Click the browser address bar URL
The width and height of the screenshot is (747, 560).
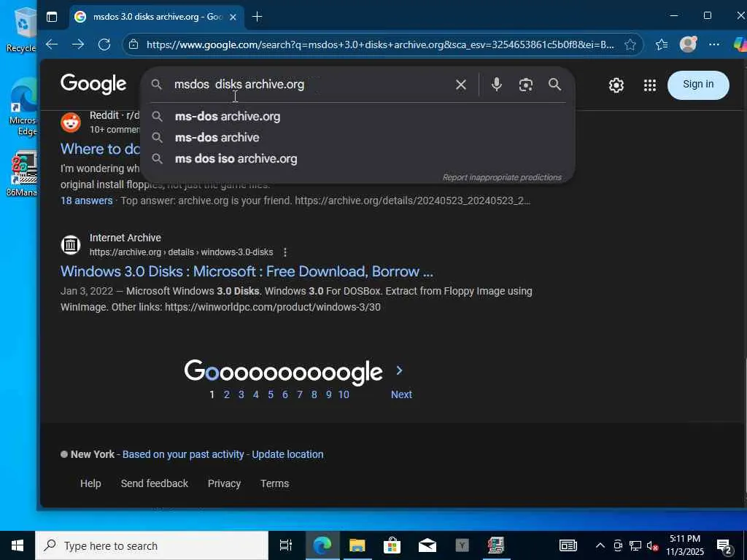pyautogui.click(x=380, y=44)
